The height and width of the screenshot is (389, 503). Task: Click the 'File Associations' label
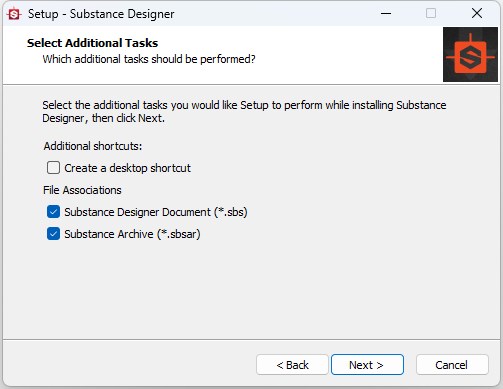click(82, 190)
